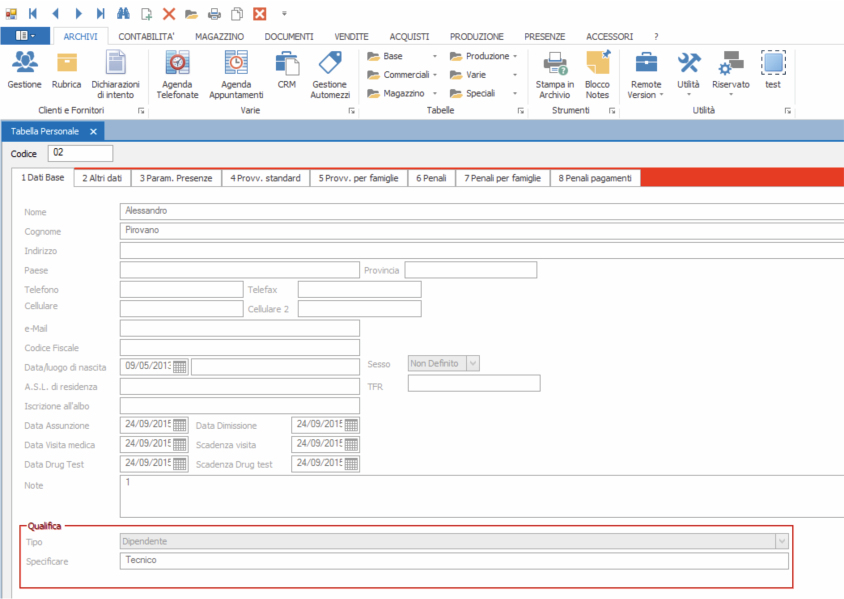This screenshot has width=844, height=599.
Task: Open Gestione Automezzi
Action: pyautogui.click(x=330, y=75)
